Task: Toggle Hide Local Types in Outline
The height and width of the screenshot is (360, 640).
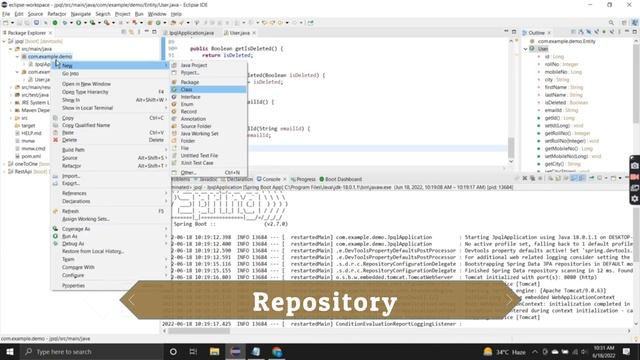Action: [x=612, y=32]
